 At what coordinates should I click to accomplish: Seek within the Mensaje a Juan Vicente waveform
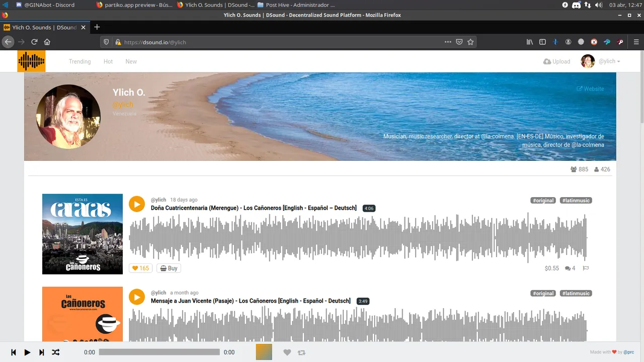358,324
